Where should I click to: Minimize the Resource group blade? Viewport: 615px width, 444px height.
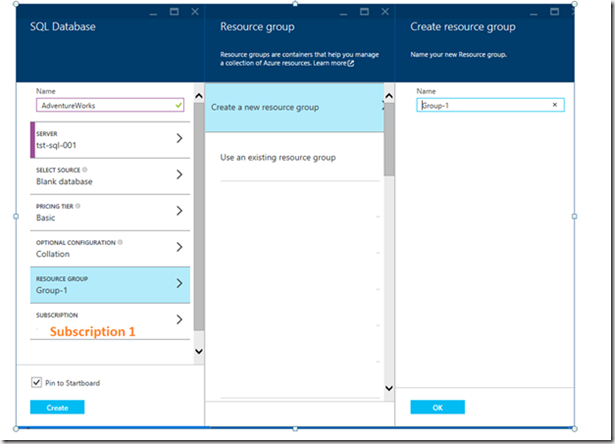coord(344,13)
